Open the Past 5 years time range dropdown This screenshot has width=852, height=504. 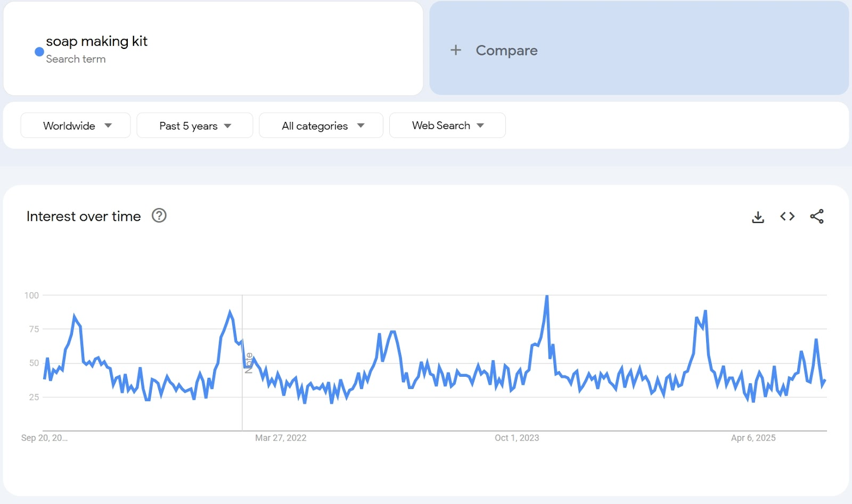194,126
